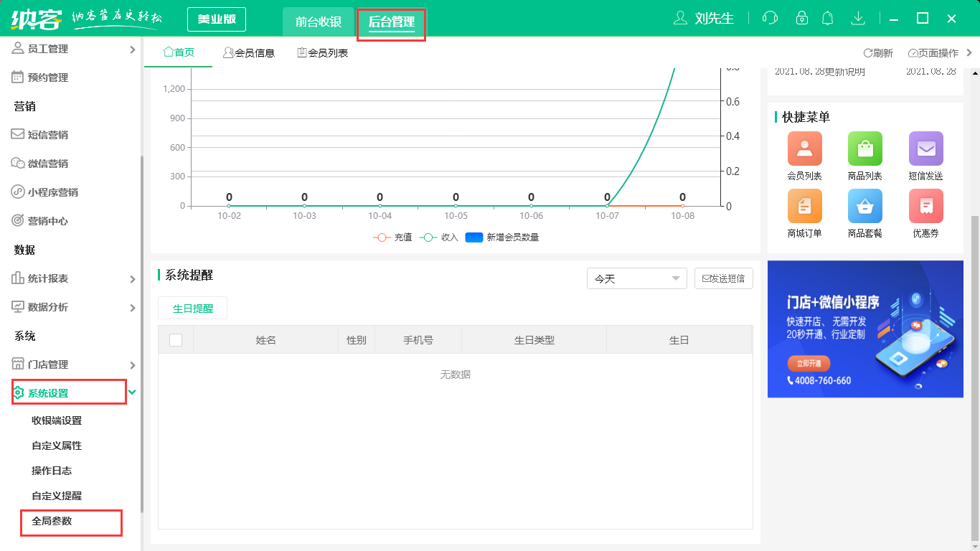Click the customer service headset icon
The width and height of the screenshot is (980, 551).
(x=770, y=18)
